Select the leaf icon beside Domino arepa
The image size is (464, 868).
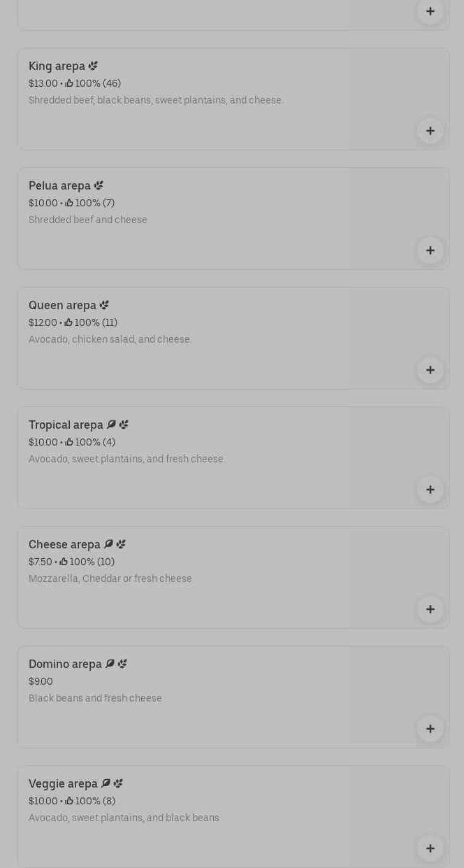click(110, 664)
